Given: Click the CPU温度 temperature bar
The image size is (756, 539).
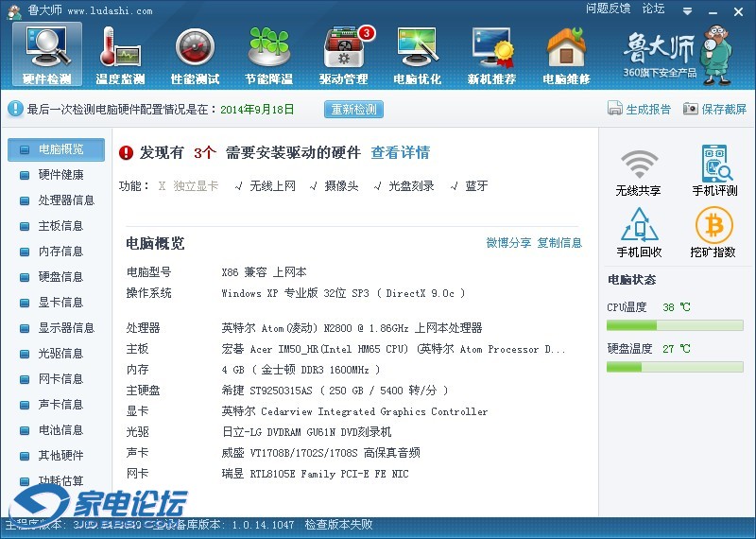Looking at the screenshot, I should point(675,325).
